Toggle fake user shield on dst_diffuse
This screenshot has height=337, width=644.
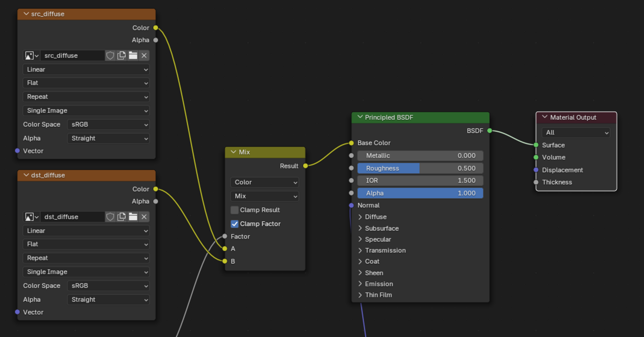[110, 217]
